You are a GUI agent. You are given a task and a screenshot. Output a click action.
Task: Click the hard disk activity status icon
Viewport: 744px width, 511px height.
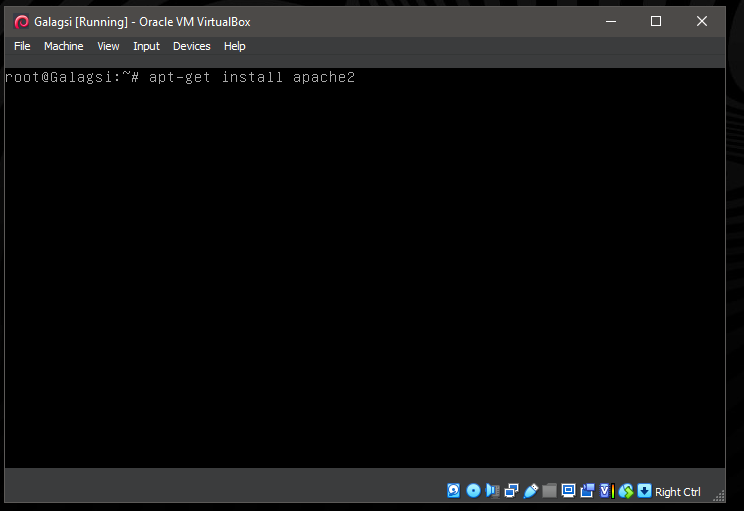pos(454,491)
